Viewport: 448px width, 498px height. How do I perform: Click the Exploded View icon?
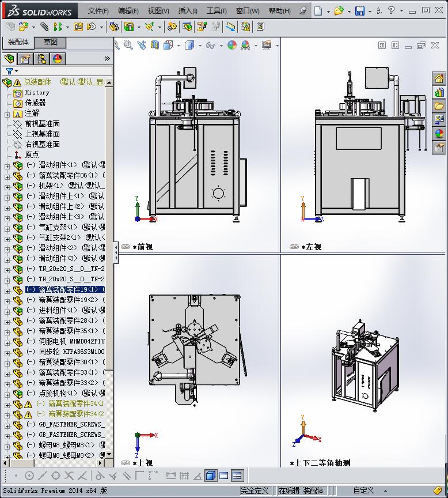pos(202,27)
